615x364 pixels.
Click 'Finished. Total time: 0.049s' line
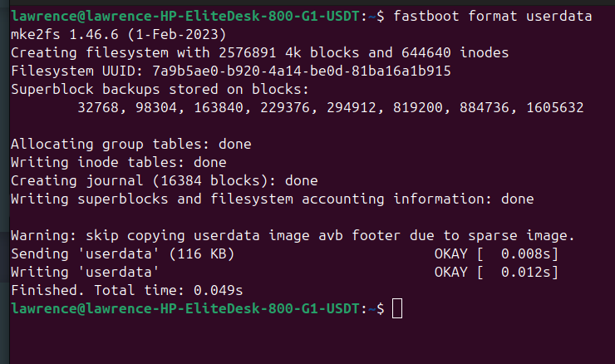[x=126, y=290]
